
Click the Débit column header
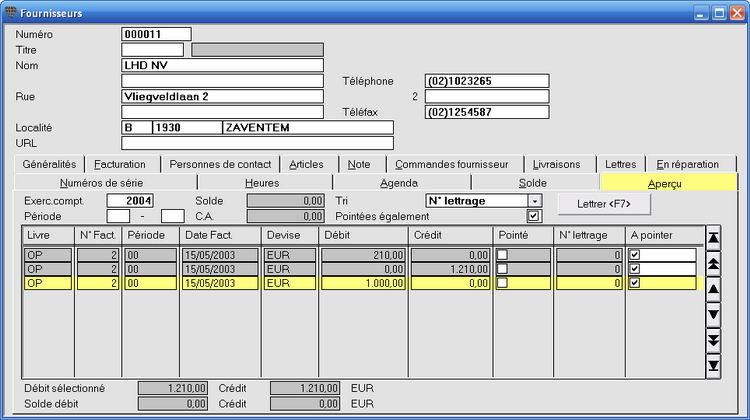(364, 235)
